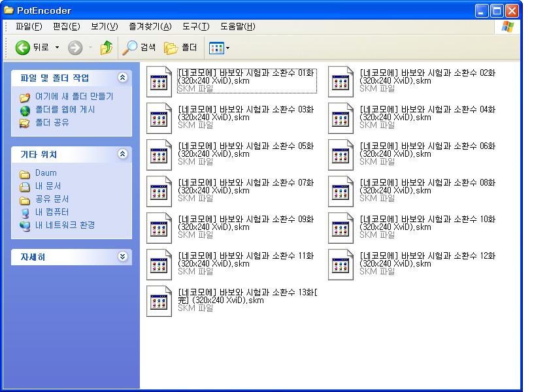
Task: Open the Daum folder link
Action: click(x=46, y=173)
